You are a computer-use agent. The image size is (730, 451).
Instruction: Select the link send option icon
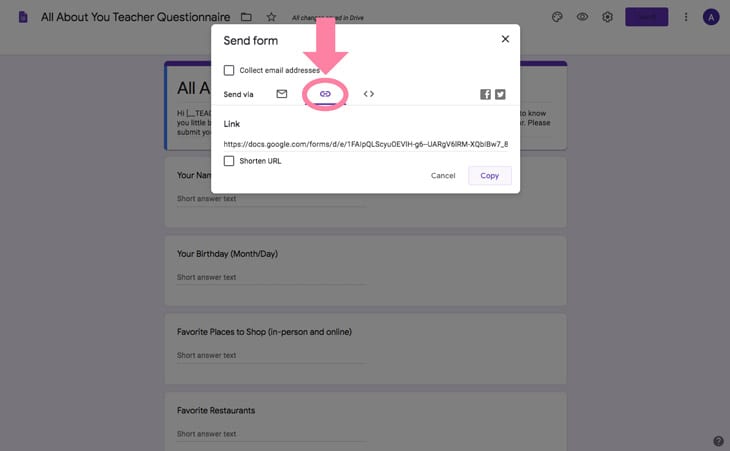pos(325,94)
